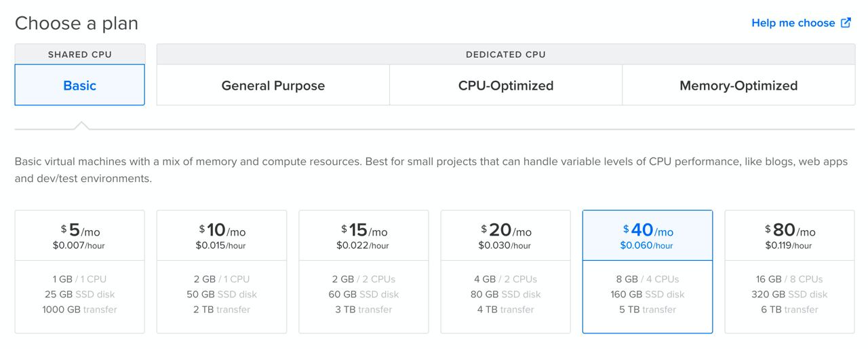Click the DEDICATED CPU header label
The image size is (868, 349).
tap(506, 54)
